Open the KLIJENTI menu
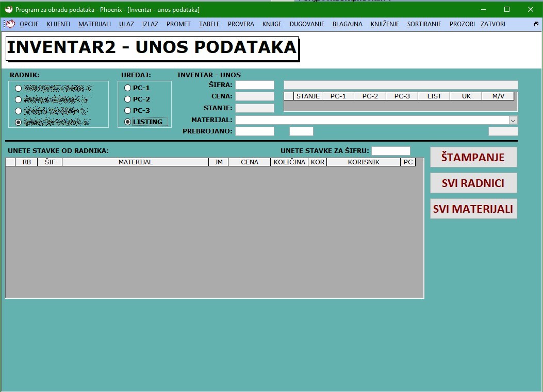543x392 pixels. tap(58, 24)
